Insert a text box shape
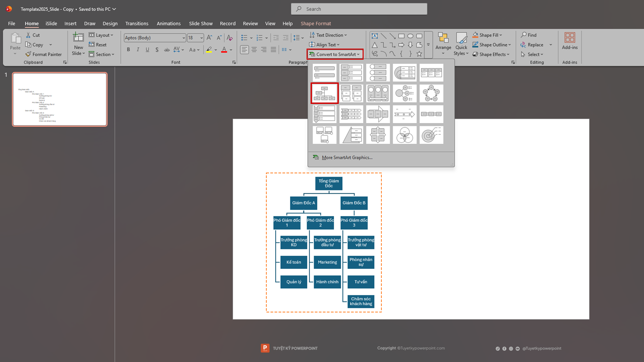 375,36
